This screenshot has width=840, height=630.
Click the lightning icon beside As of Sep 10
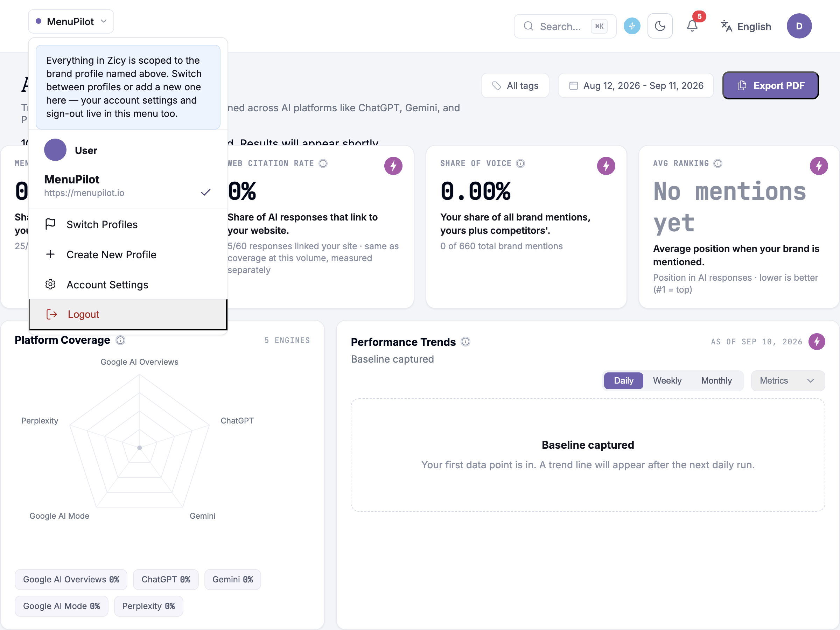click(817, 342)
